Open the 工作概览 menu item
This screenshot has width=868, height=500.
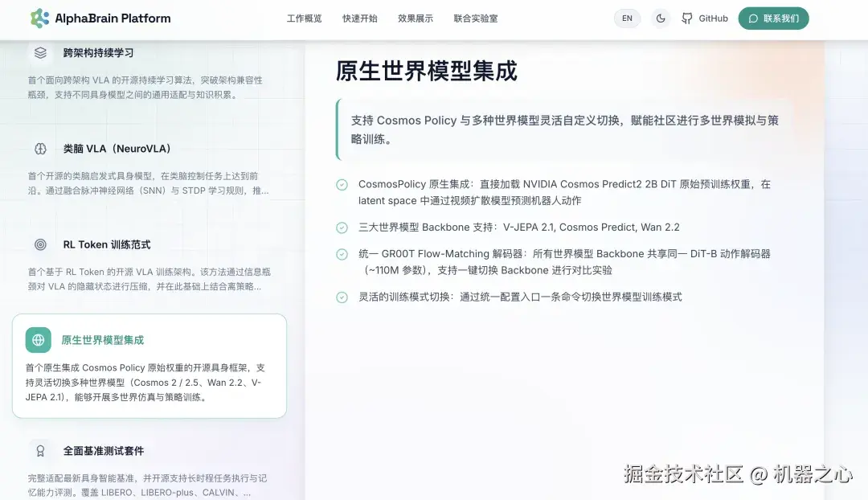[x=304, y=18]
